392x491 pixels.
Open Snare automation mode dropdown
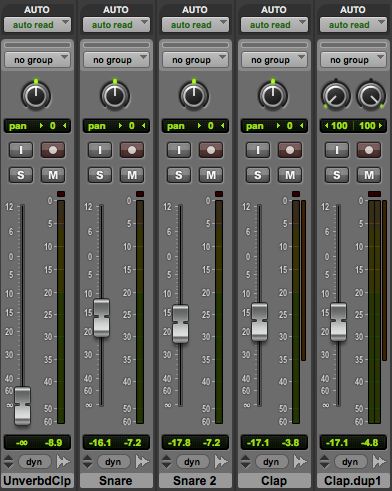[116, 25]
